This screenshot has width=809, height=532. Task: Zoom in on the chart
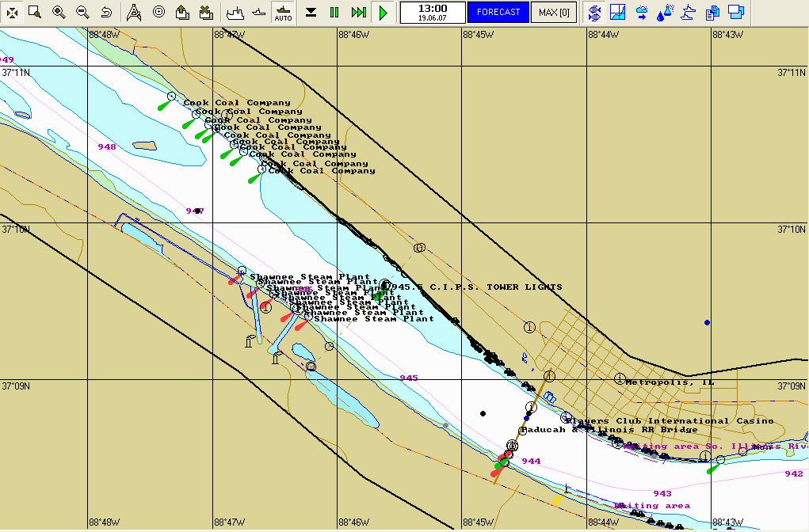coord(59,13)
